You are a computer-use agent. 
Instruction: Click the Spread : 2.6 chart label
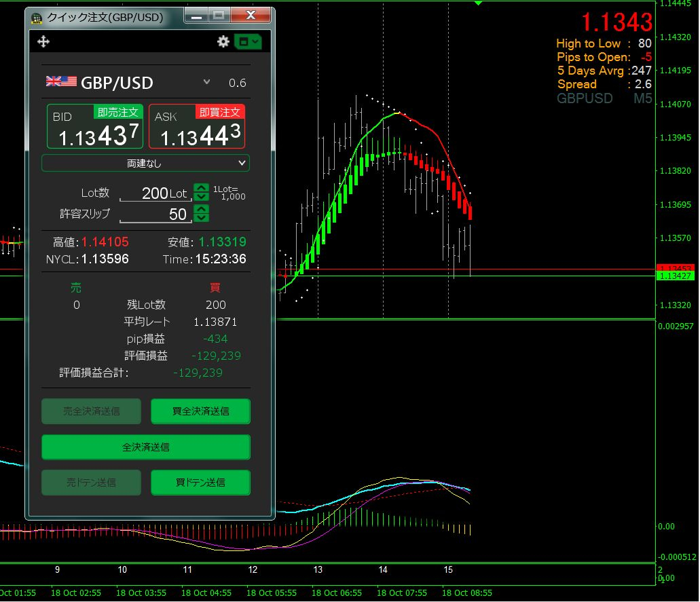(604, 84)
